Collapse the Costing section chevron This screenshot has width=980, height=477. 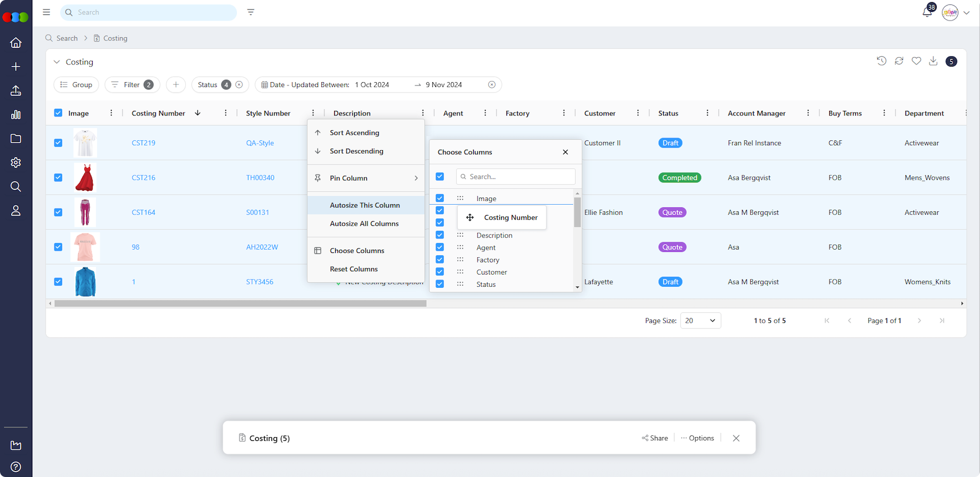[x=57, y=62]
